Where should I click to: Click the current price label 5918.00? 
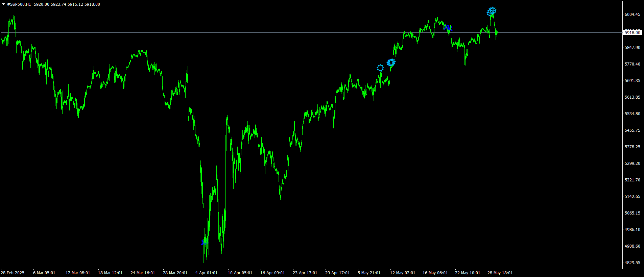(632, 33)
